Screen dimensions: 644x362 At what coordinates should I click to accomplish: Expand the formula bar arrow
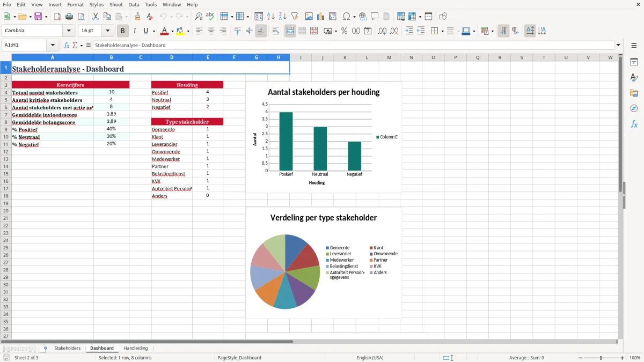point(618,46)
